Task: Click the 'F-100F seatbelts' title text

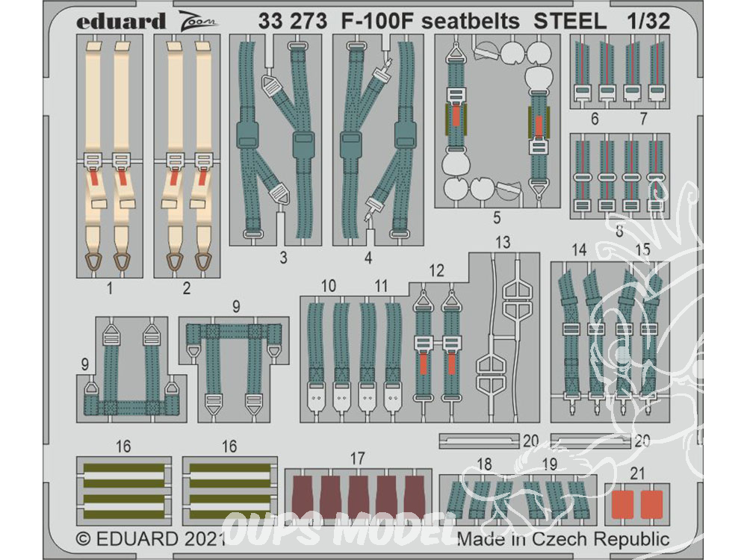Action: [x=430, y=21]
